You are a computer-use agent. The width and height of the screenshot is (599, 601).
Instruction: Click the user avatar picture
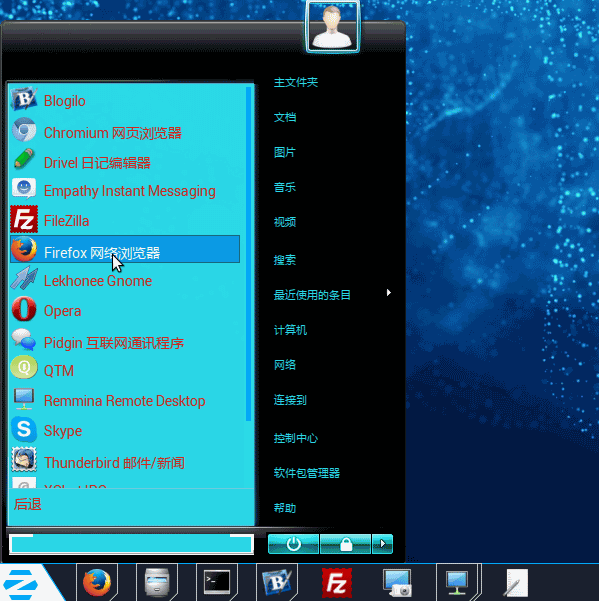pos(333,26)
